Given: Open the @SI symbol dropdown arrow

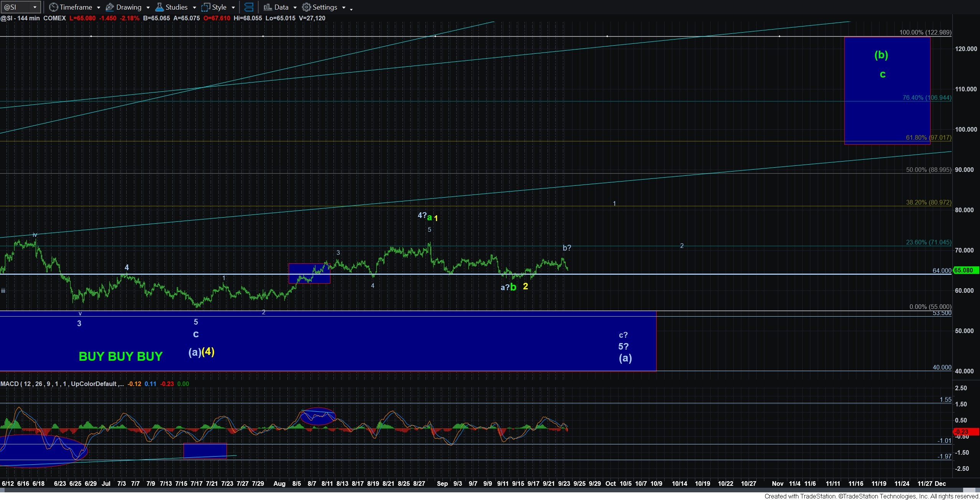Looking at the screenshot, I should 35,7.
